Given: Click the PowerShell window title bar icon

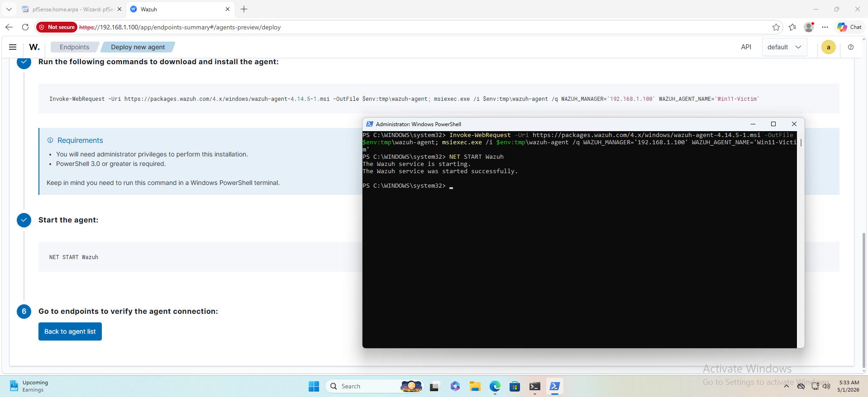Looking at the screenshot, I should (x=369, y=124).
